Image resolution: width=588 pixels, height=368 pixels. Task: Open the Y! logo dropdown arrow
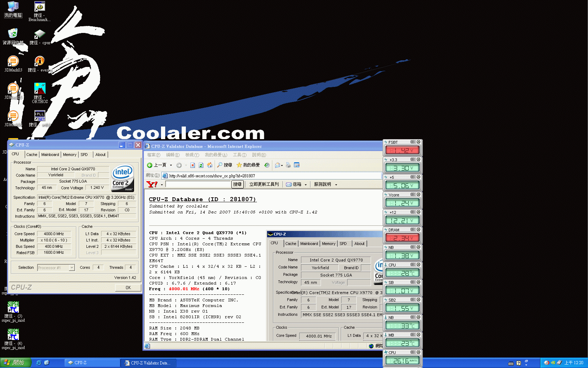[x=162, y=185]
